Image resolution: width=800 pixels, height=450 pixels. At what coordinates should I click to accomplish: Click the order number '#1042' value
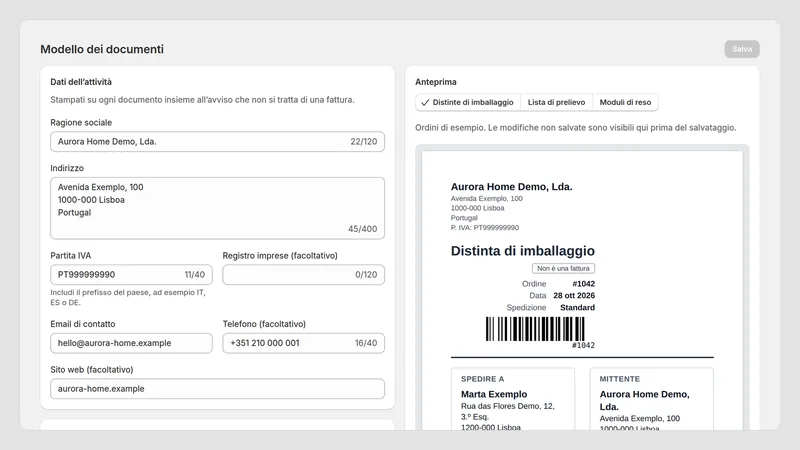click(583, 284)
